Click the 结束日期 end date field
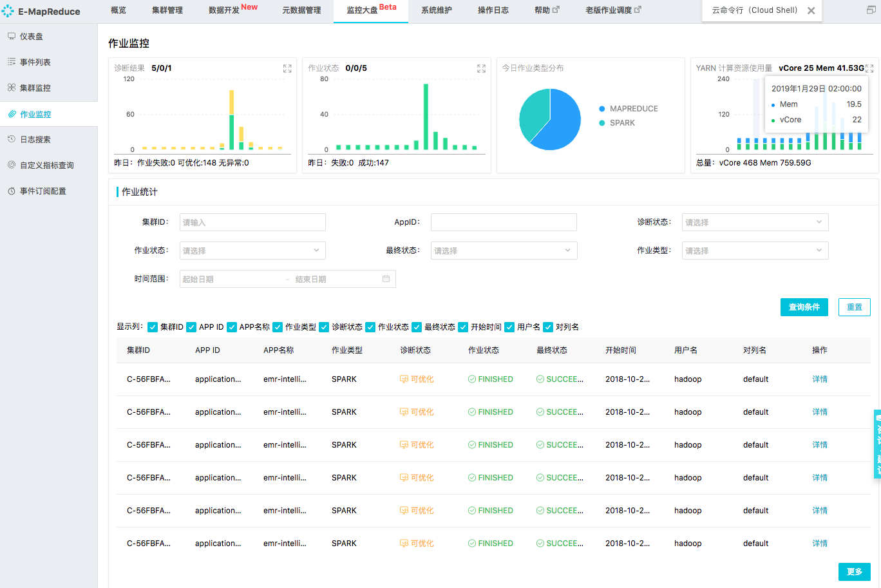 tap(335, 279)
